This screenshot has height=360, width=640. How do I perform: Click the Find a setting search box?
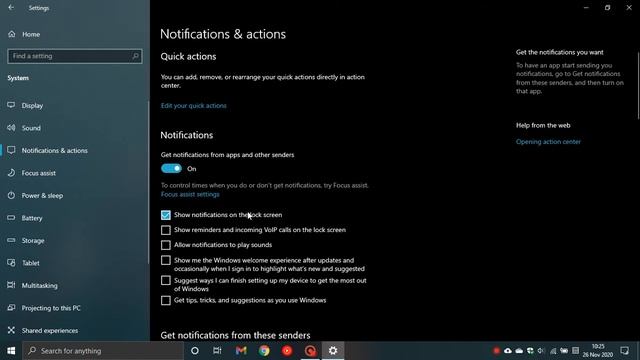pyautogui.click(x=75, y=56)
